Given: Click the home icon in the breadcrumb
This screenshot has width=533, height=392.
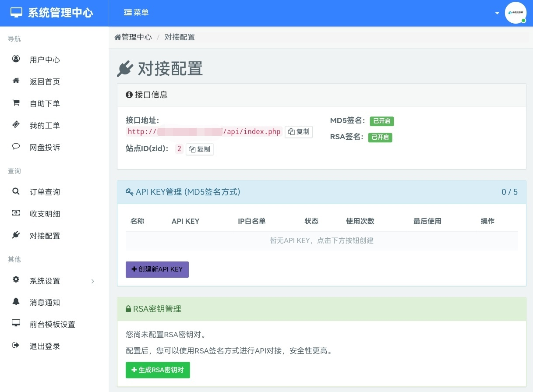Looking at the screenshot, I should coord(117,37).
